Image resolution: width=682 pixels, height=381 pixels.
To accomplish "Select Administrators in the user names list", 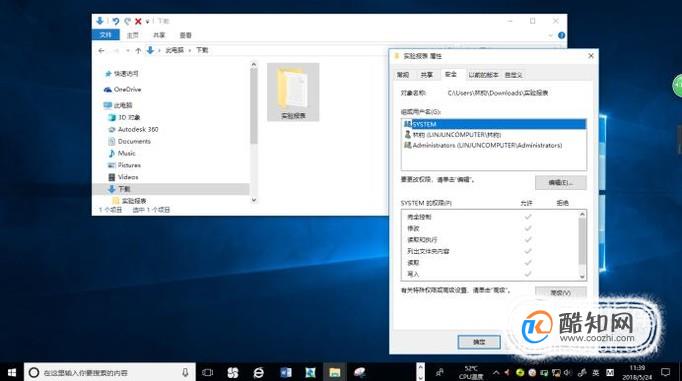I will [x=494, y=145].
